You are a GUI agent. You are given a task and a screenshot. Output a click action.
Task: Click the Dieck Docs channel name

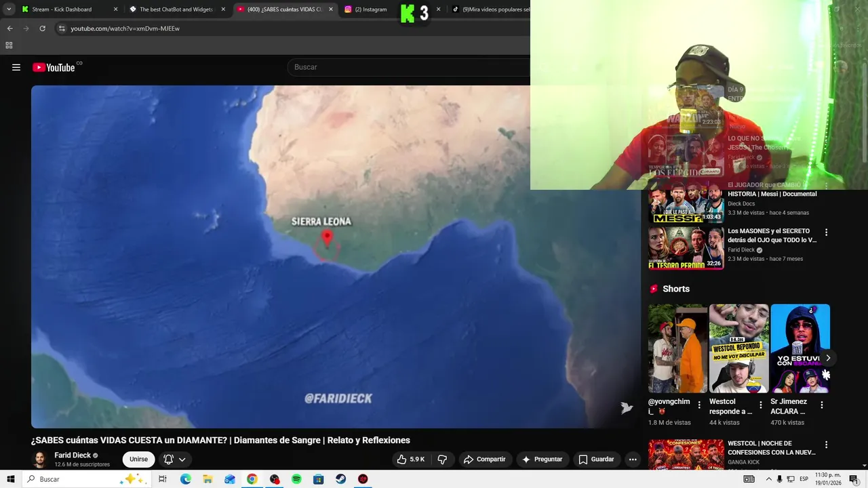(x=741, y=203)
